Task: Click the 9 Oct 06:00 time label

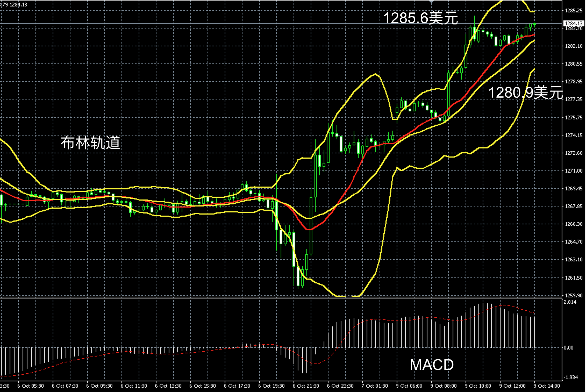Action: [x=409, y=386]
